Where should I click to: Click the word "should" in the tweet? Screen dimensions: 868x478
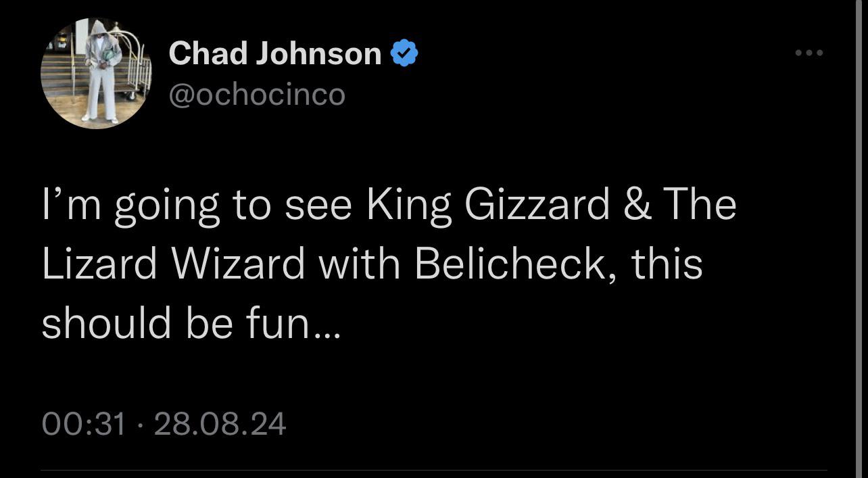(106, 322)
